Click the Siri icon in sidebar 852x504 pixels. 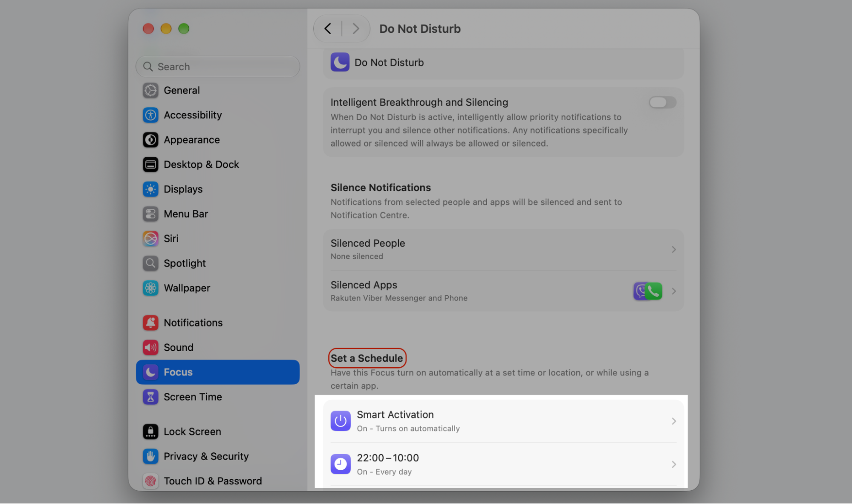coord(150,239)
